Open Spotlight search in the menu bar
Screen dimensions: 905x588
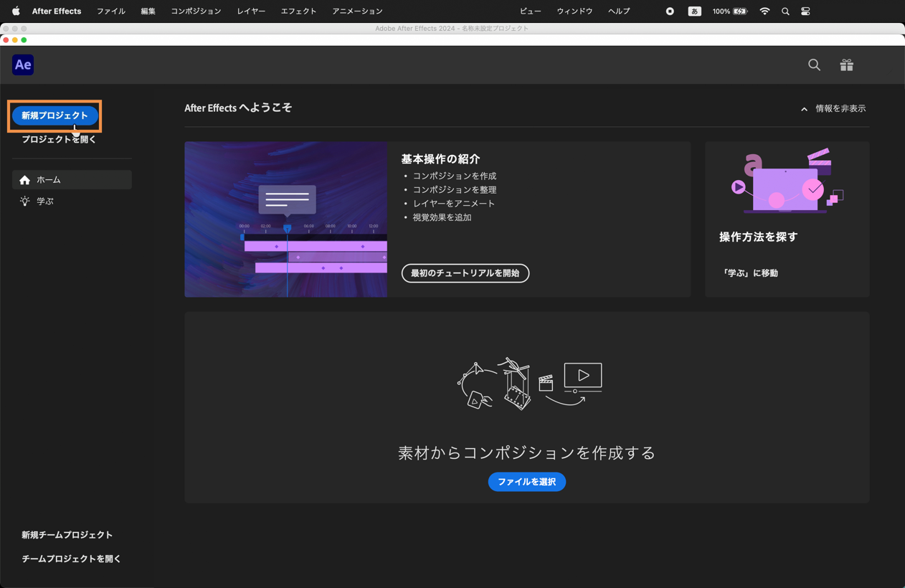click(x=785, y=11)
